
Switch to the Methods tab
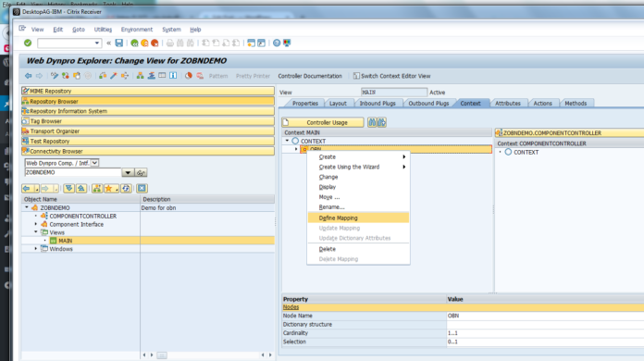(x=576, y=104)
